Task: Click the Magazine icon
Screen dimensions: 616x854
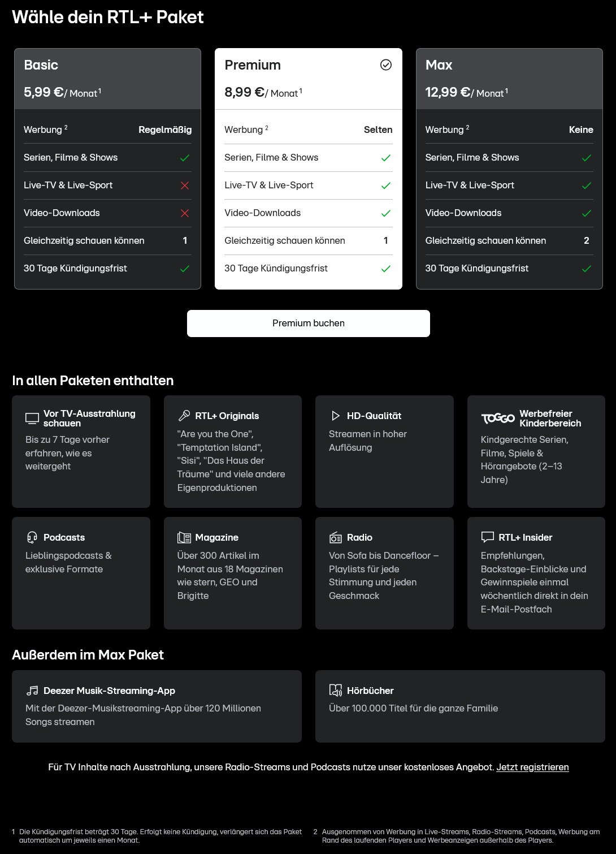Action: point(184,537)
